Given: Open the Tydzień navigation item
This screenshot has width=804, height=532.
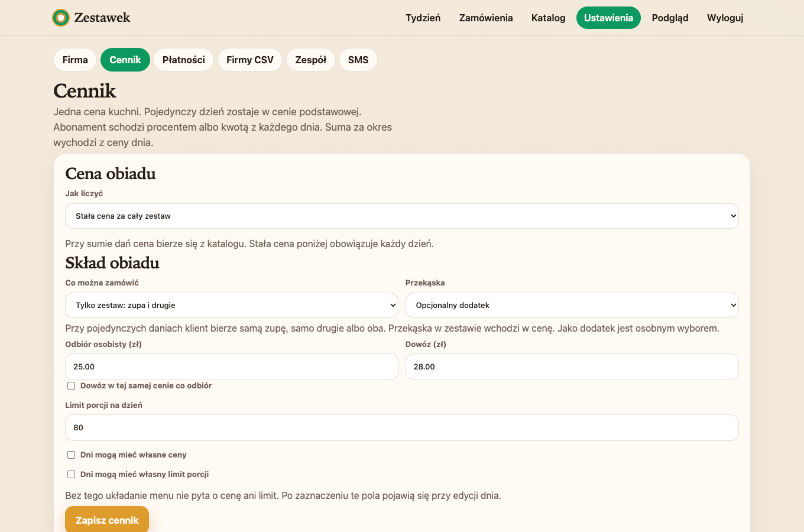Looking at the screenshot, I should point(423,18).
